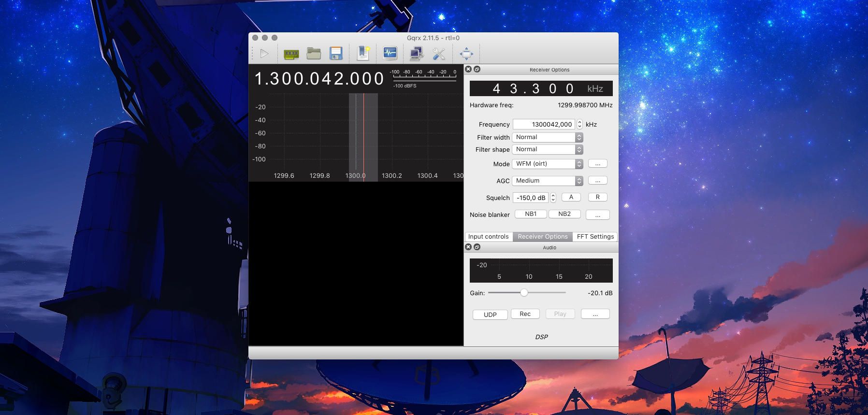This screenshot has height=415, width=868.
Task: Close the Audio dock panel
Action: 468,247
